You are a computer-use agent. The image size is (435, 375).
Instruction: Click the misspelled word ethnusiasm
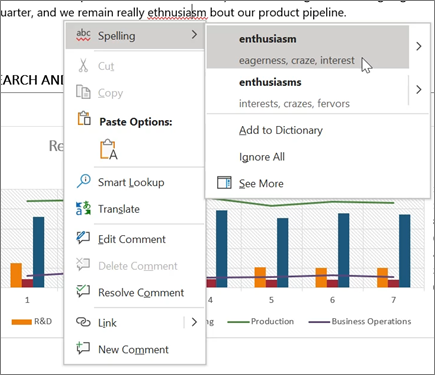pyautogui.click(x=177, y=13)
